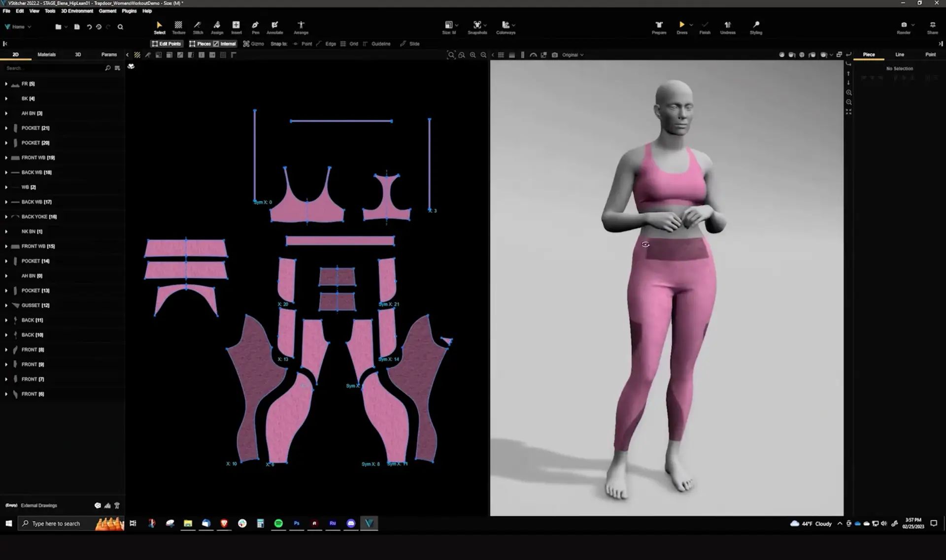Expand the GUSSET [12] tree item
Screen dimensions: 946x560
click(6, 305)
